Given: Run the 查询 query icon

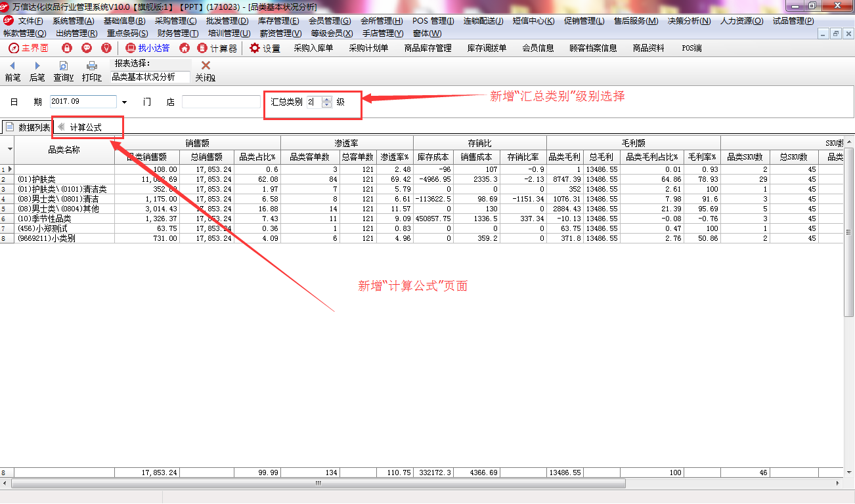Looking at the screenshot, I should coord(64,66).
